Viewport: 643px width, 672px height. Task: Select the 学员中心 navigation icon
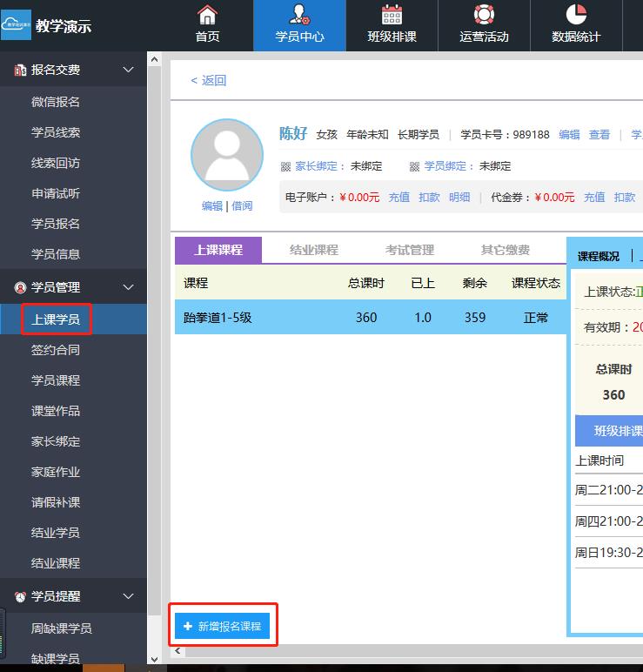(x=299, y=16)
